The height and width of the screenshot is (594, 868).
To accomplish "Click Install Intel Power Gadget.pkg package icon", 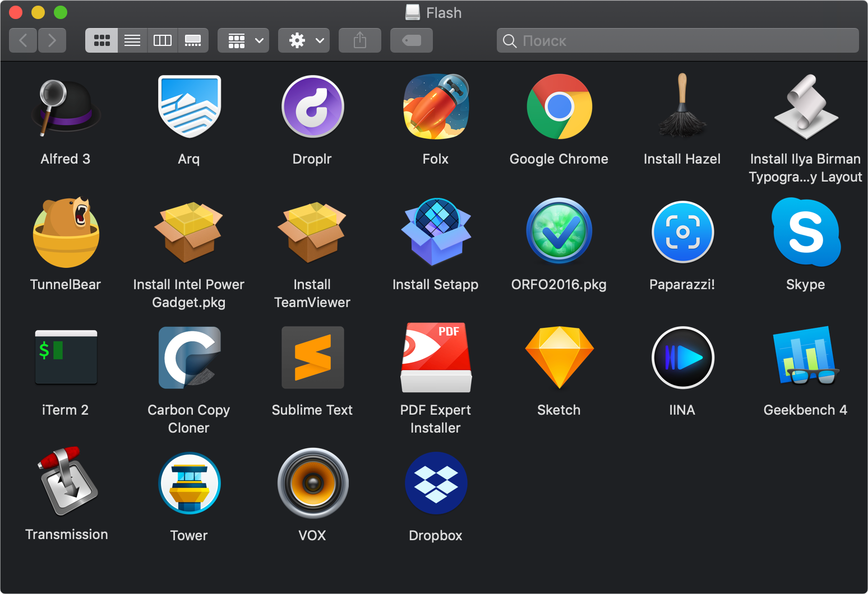I will [x=189, y=232].
